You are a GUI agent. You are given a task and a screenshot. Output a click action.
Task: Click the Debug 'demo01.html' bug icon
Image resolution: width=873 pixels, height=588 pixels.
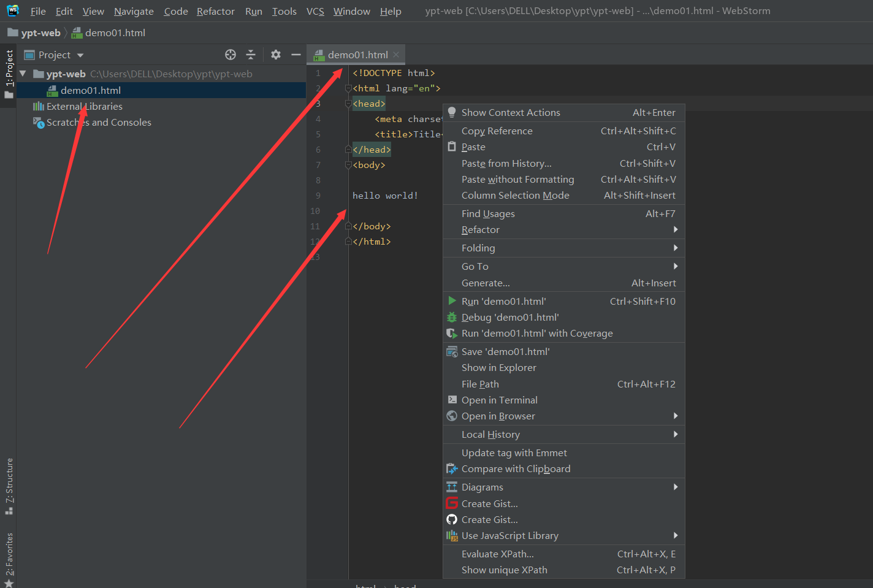pyautogui.click(x=452, y=317)
